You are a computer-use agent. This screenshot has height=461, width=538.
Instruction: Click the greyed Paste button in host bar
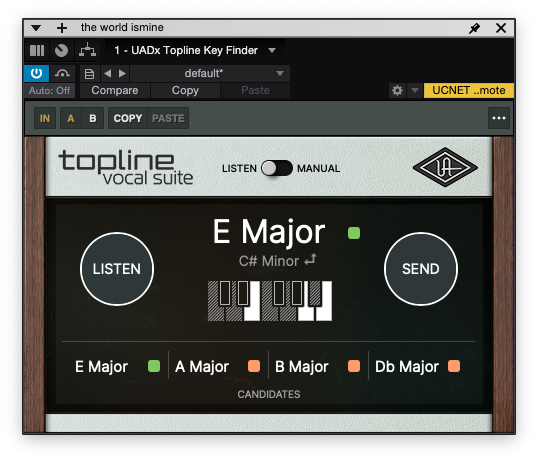[255, 91]
